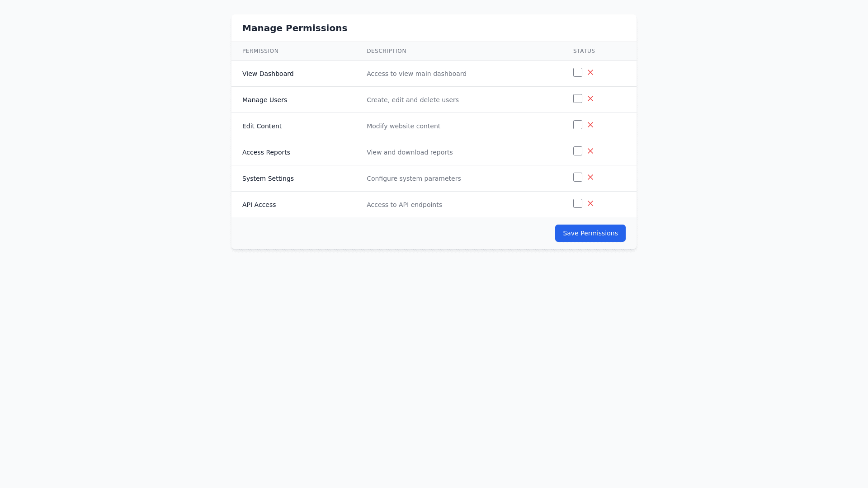
Task: Enable the System Settings permission checkbox
Action: 578,177
